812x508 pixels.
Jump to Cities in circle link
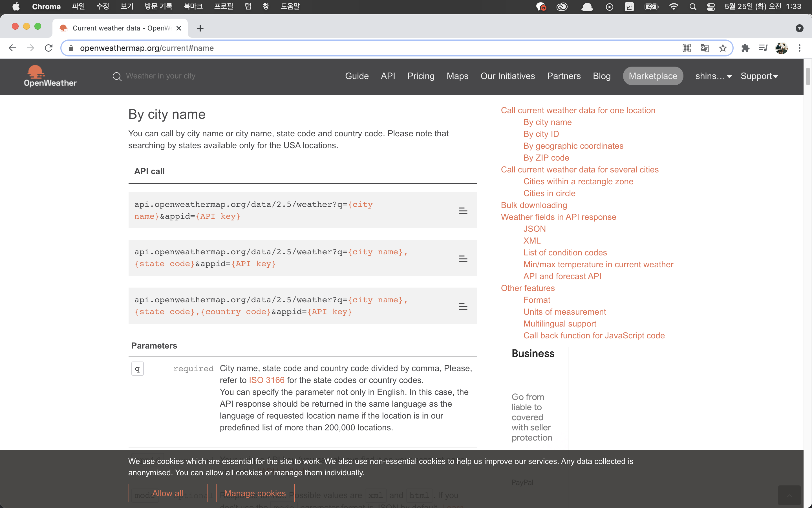point(549,193)
